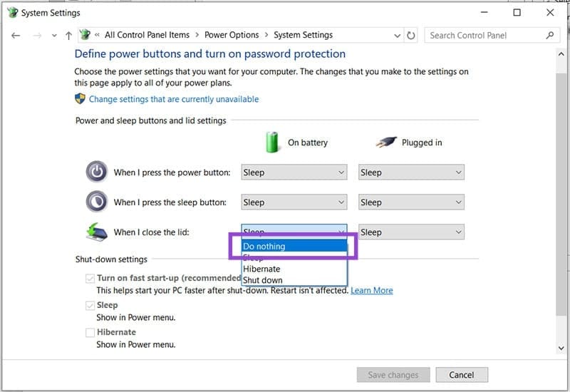Click the shield icon beside Change settings

coord(80,98)
